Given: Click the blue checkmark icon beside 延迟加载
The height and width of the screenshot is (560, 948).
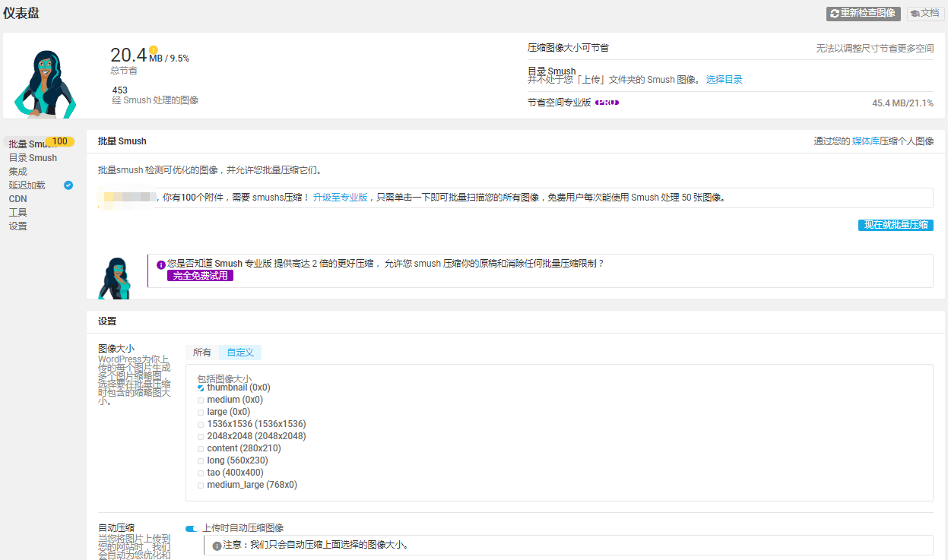Looking at the screenshot, I should click(x=68, y=185).
